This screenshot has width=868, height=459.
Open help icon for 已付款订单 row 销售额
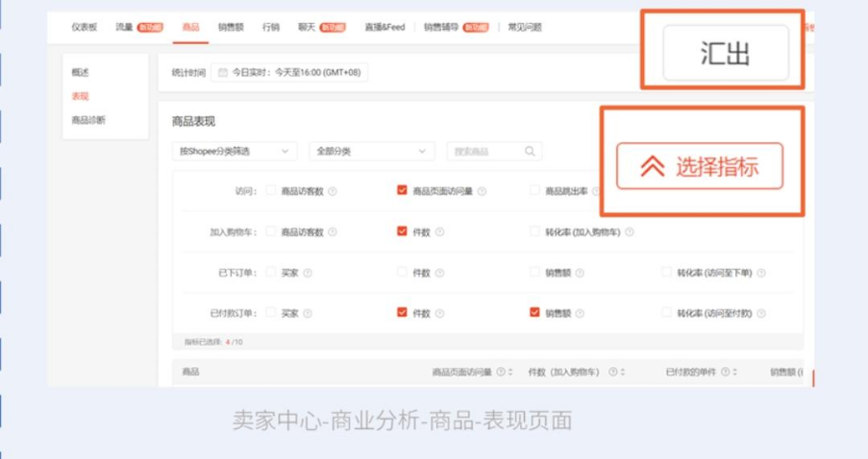(580, 314)
